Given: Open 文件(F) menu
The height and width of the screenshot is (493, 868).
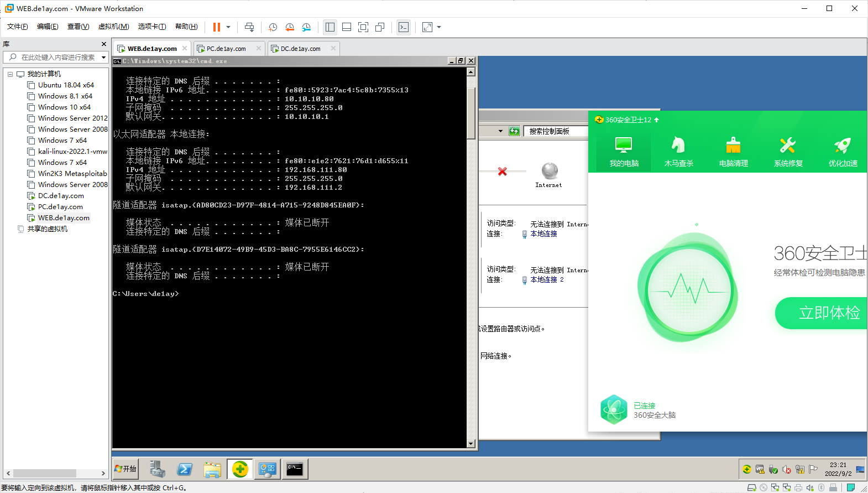Looking at the screenshot, I should click(x=17, y=27).
